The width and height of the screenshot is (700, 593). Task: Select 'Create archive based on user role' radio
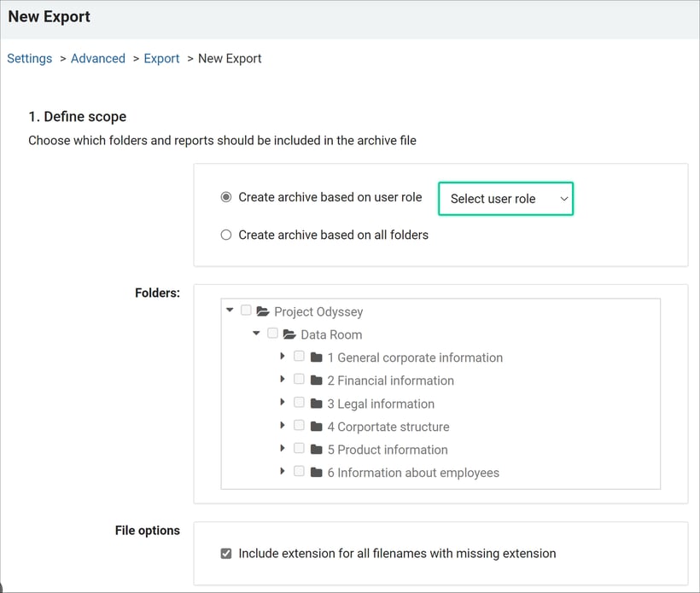point(226,197)
